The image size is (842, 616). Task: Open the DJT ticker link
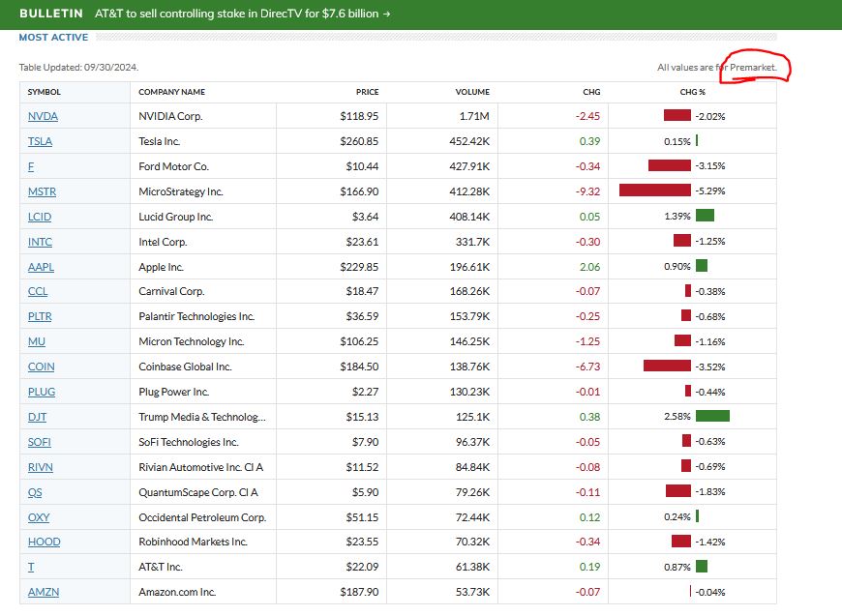tap(38, 417)
